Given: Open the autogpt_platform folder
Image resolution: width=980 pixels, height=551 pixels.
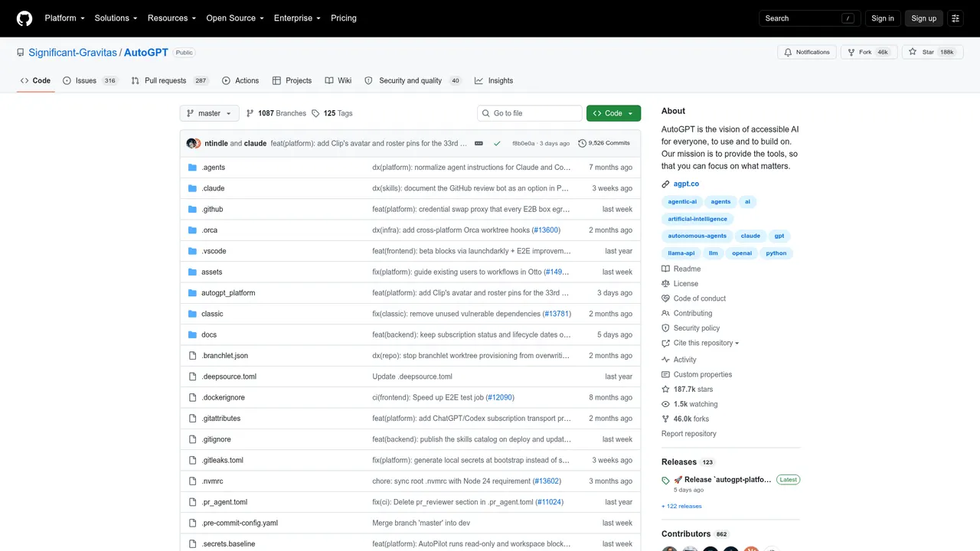Looking at the screenshot, I should point(228,293).
